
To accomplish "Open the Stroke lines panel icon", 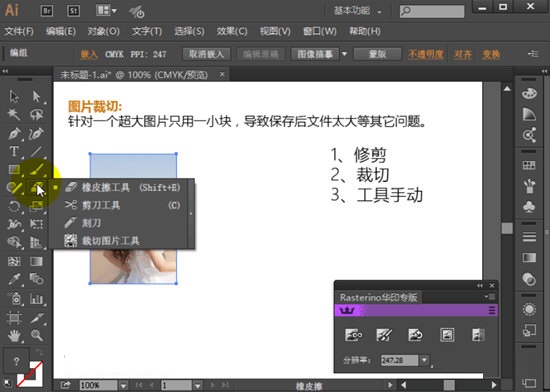I will [529, 237].
